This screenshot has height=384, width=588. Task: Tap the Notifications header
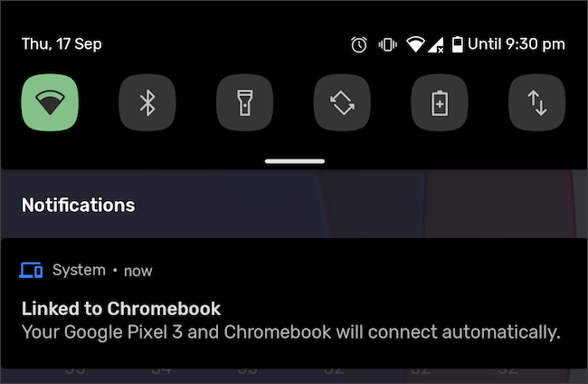tap(79, 205)
